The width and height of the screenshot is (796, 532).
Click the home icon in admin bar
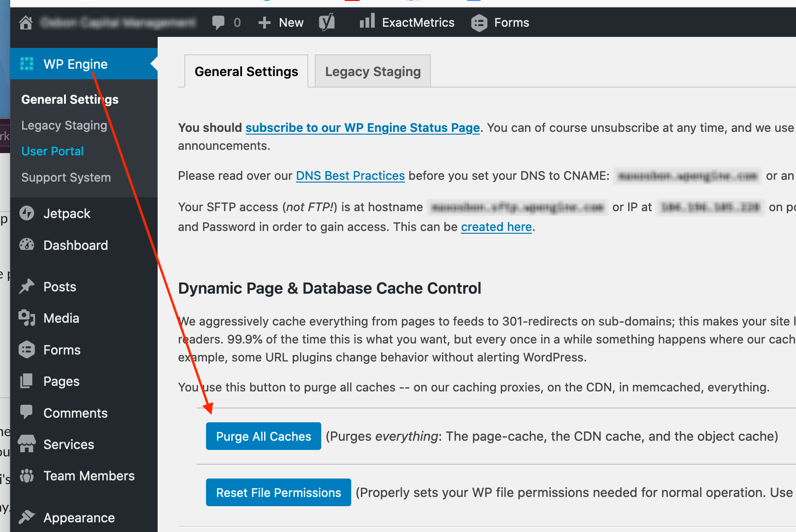click(x=26, y=23)
